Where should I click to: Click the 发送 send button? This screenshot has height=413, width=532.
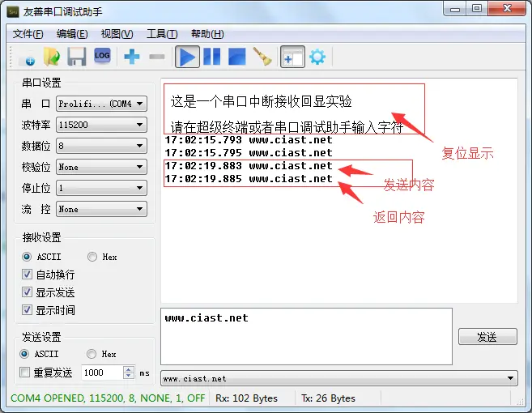point(487,337)
